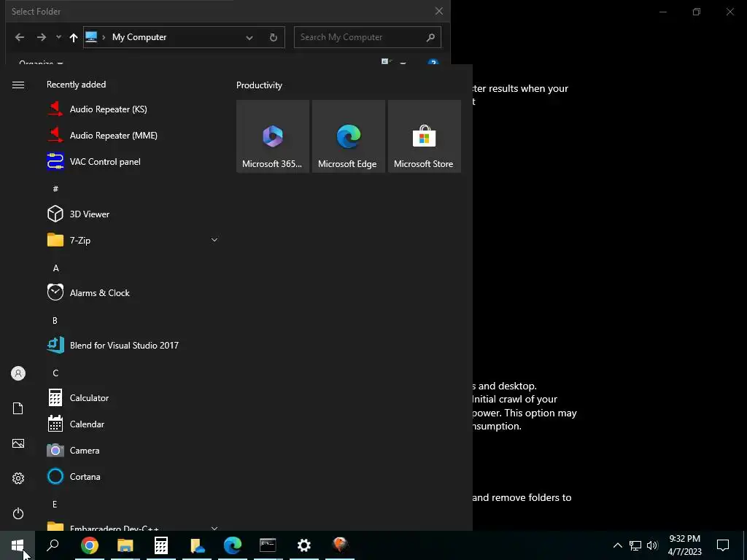Image resolution: width=747 pixels, height=560 pixels.
Task: Open the Microsoft 365 tile
Action: (x=273, y=136)
